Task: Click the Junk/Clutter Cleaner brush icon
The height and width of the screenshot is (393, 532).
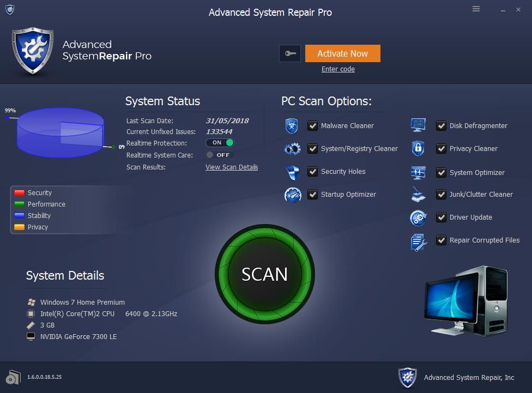Action: click(x=418, y=195)
